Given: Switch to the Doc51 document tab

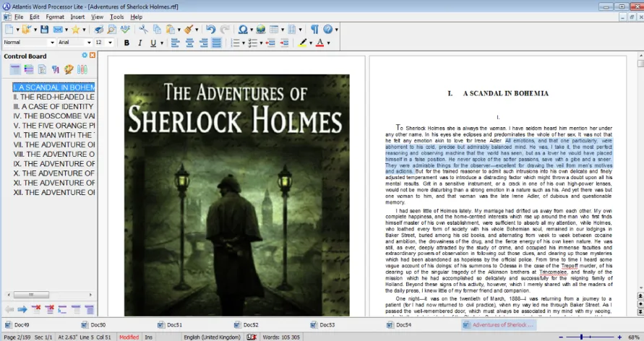Looking at the screenshot, I should click(170, 324).
